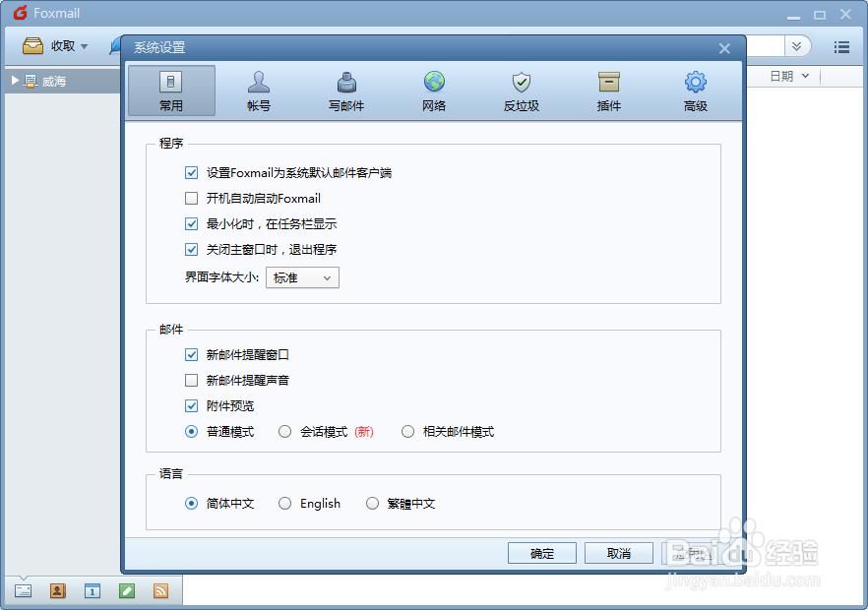868x610 pixels.
Task: Expand the search options double-chevron
Action: (x=796, y=46)
